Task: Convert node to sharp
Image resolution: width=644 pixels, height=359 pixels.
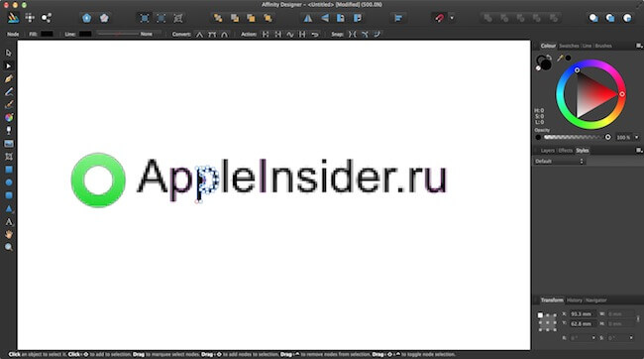Action: coord(199,35)
